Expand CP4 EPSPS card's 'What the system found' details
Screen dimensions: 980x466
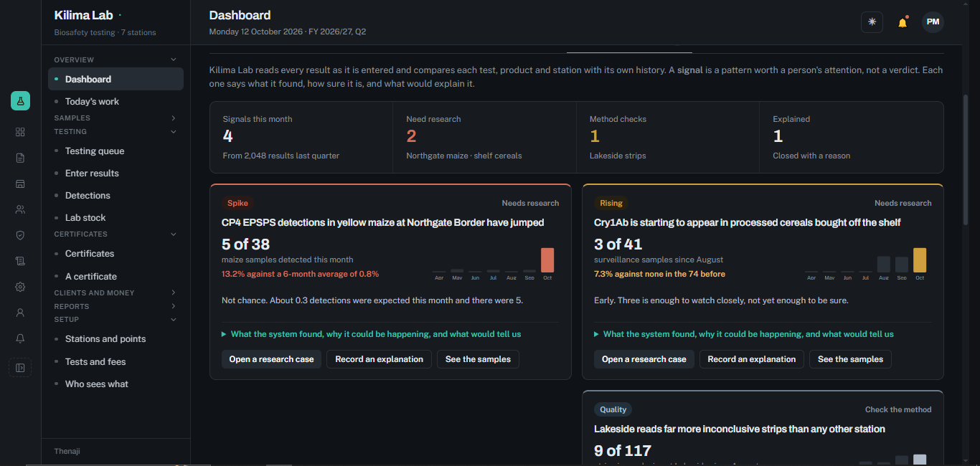(x=372, y=334)
